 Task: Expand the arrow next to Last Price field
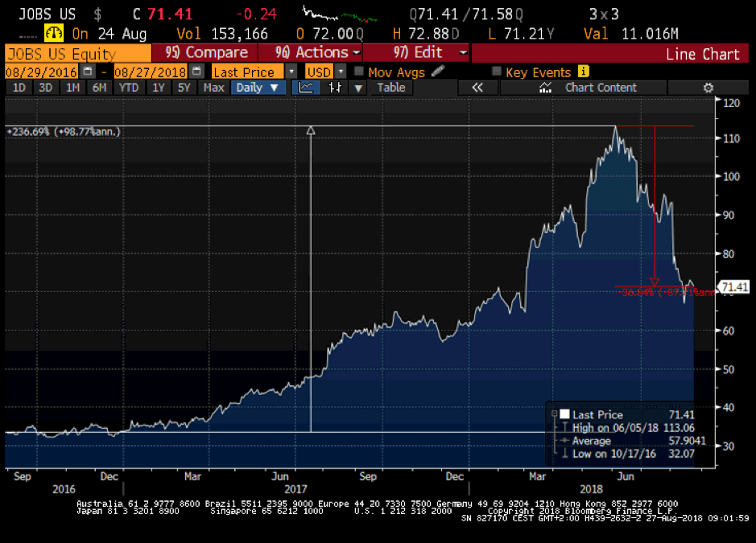click(x=291, y=72)
